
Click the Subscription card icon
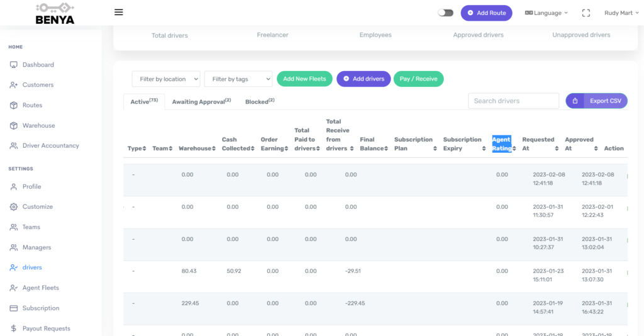tap(14, 308)
